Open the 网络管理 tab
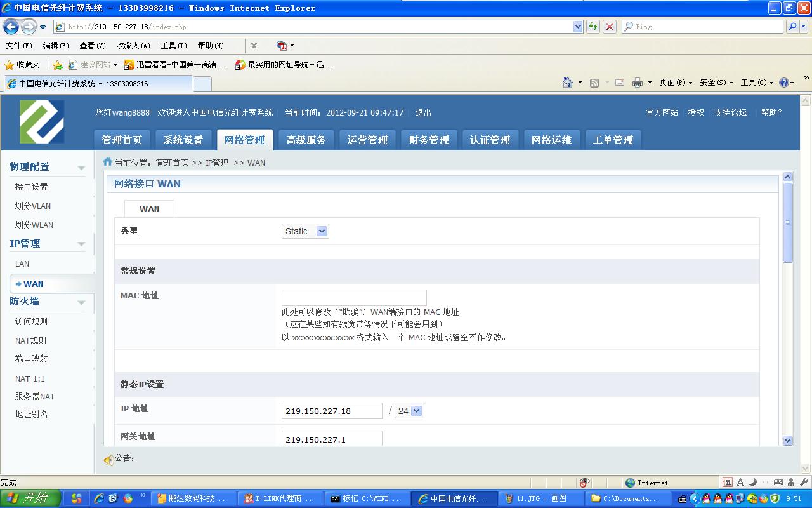This screenshot has width=812, height=508. 245,140
